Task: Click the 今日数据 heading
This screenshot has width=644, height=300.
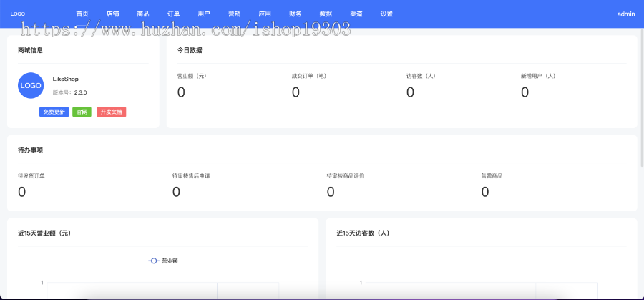Action: pyautogui.click(x=190, y=51)
